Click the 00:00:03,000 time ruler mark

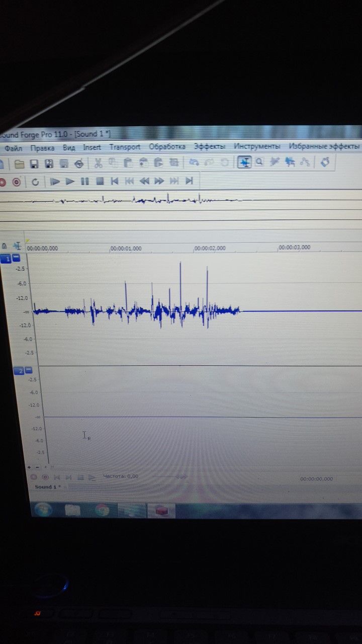click(294, 248)
